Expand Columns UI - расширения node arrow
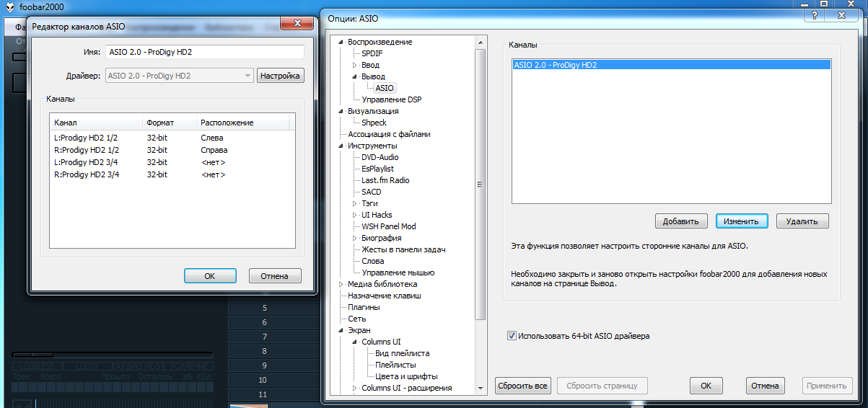The width and height of the screenshot is (868, 408). pos(355,388)
